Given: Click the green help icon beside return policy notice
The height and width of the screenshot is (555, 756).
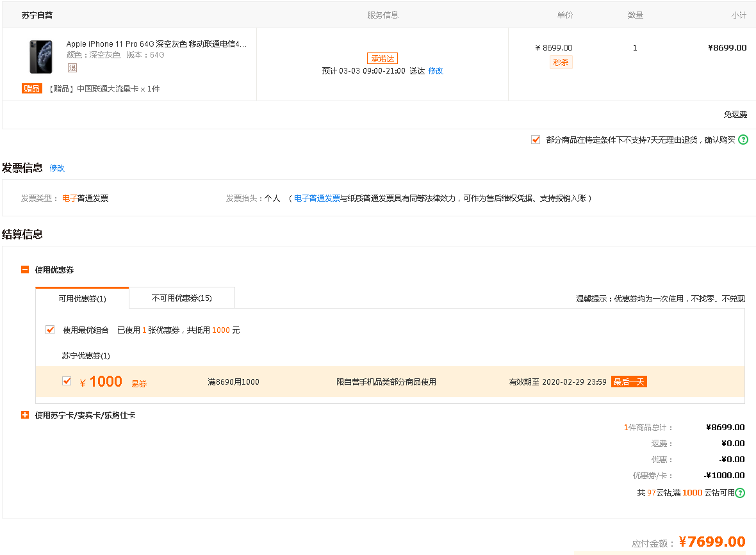Looking at the screenshot, I should [743, 140].
